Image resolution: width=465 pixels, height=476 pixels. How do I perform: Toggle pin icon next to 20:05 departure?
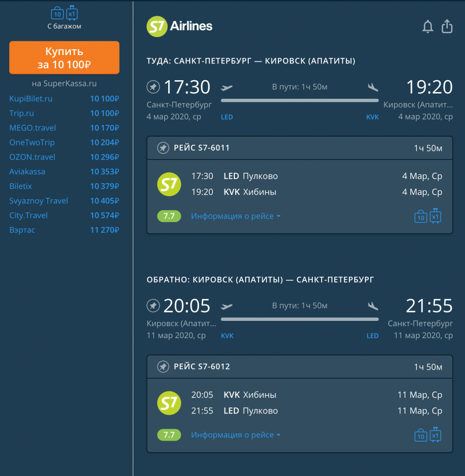153,306
